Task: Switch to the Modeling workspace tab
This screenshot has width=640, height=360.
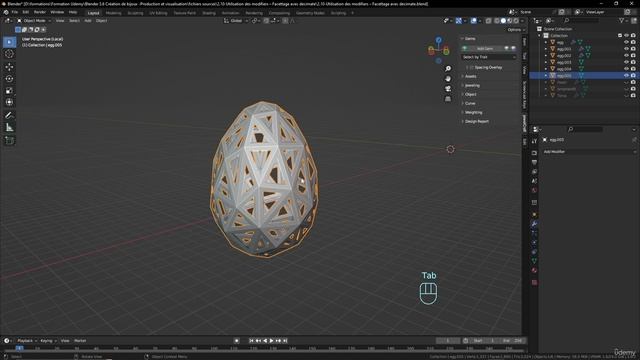Action: [x=113, y=13]
